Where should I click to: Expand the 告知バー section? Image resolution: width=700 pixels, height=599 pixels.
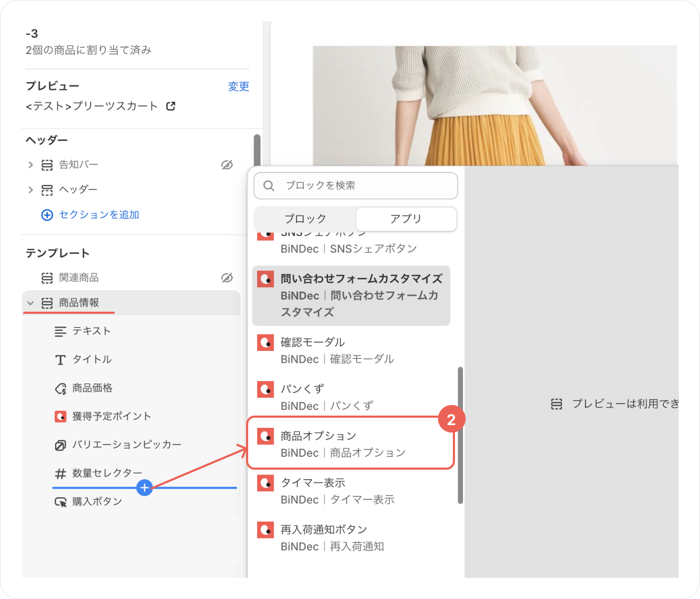(x=31, y=165)
